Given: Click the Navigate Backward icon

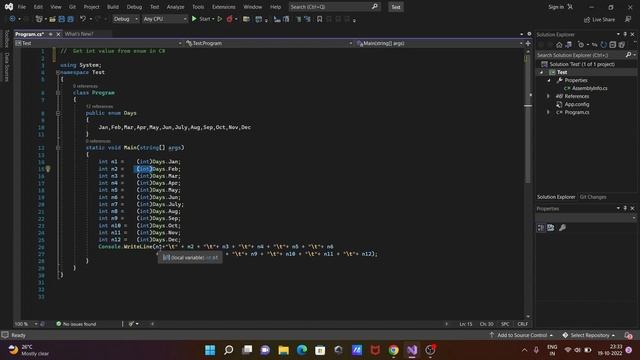Looking at the screenshot, I should tap(12, 19).
